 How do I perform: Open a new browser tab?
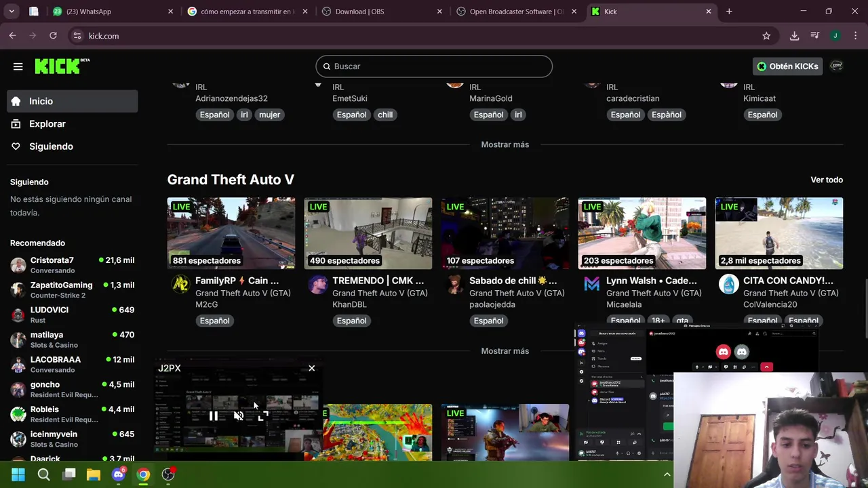pos(729,12)
